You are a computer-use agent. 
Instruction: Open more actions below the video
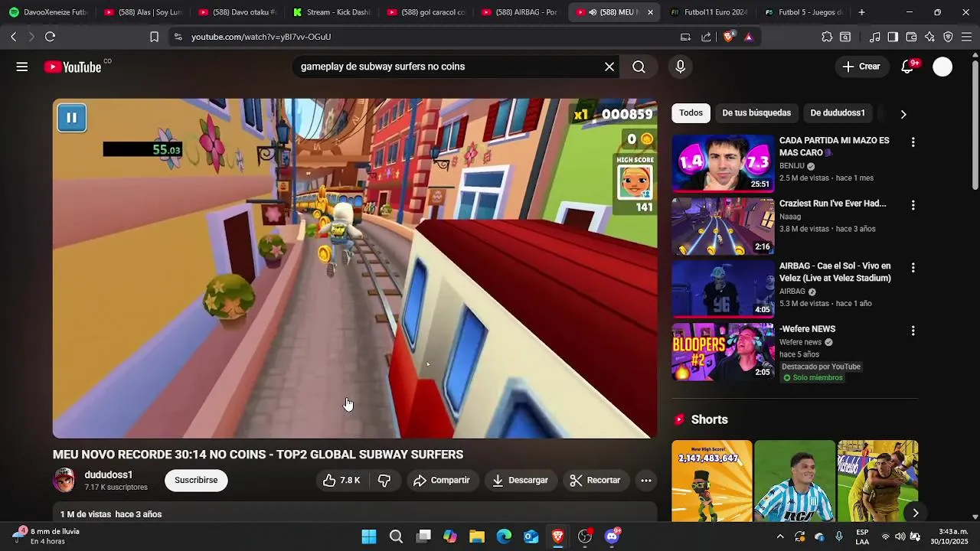[646, 481]
